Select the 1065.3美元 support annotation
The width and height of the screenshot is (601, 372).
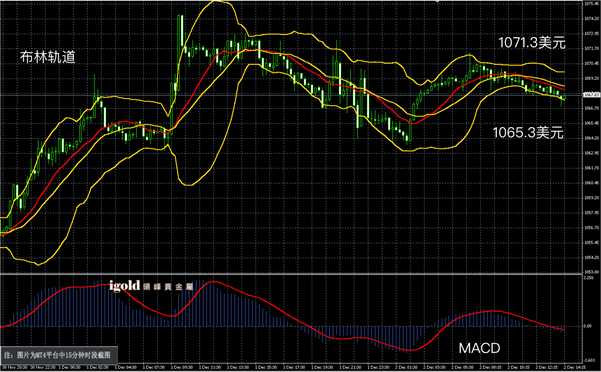coord(528,133)
